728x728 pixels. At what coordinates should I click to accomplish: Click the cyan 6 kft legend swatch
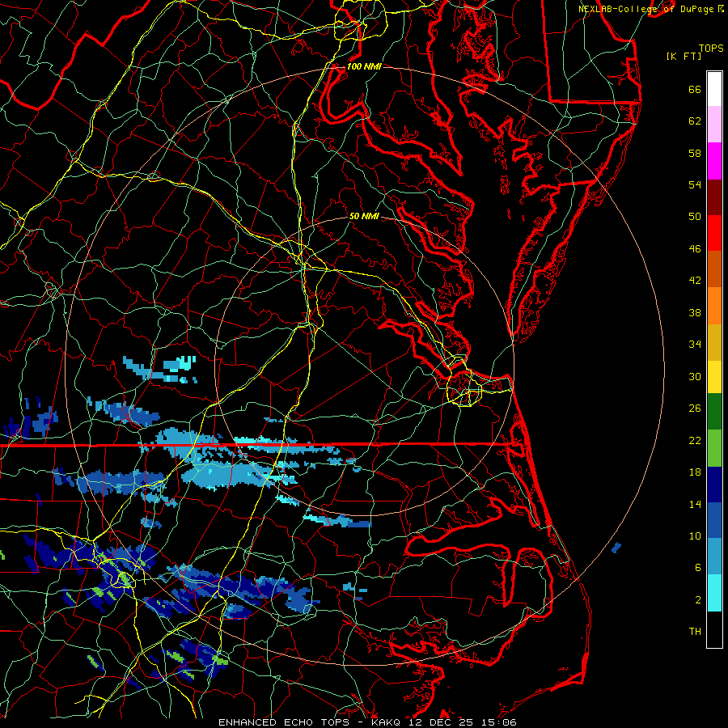(714, 593)
